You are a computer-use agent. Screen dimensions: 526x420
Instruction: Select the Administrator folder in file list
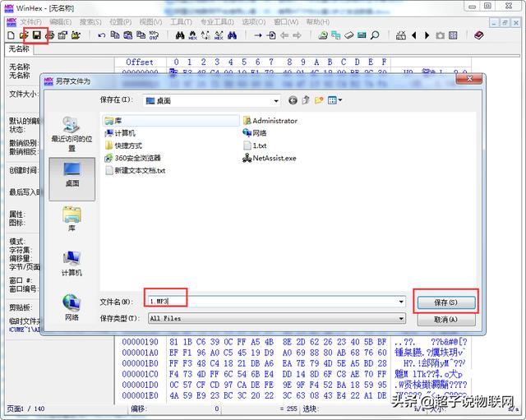click(x=270, y=121)
